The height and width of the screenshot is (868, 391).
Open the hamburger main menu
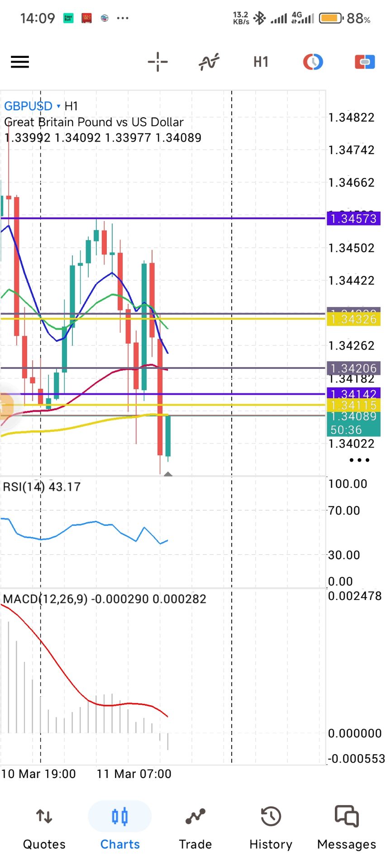[x=20, y=62]
